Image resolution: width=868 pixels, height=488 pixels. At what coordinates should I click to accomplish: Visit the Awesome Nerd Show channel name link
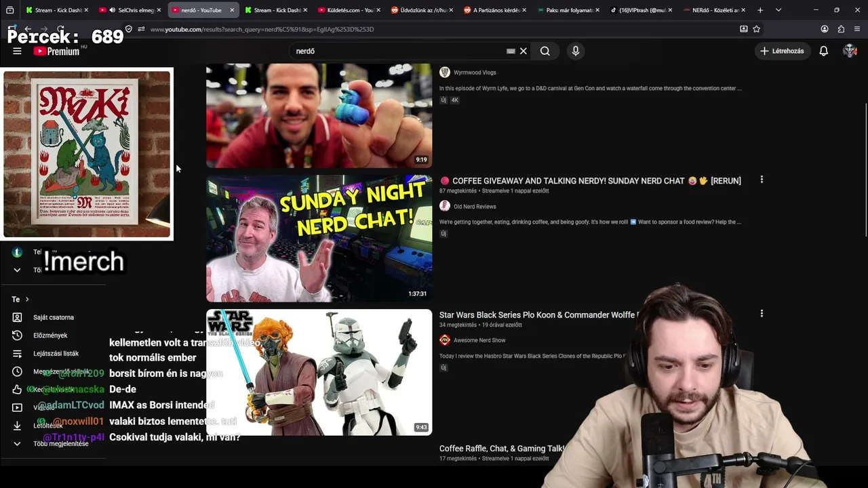coord(479,340)
